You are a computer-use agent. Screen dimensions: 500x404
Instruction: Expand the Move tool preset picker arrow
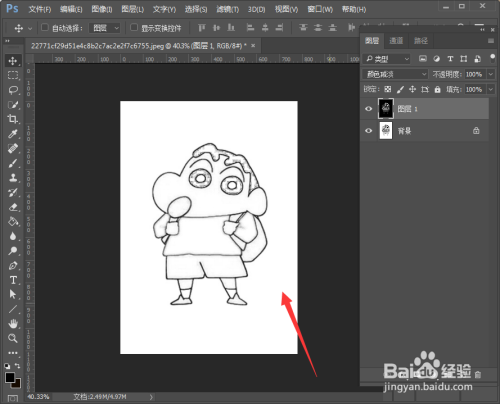pos(30,28)
